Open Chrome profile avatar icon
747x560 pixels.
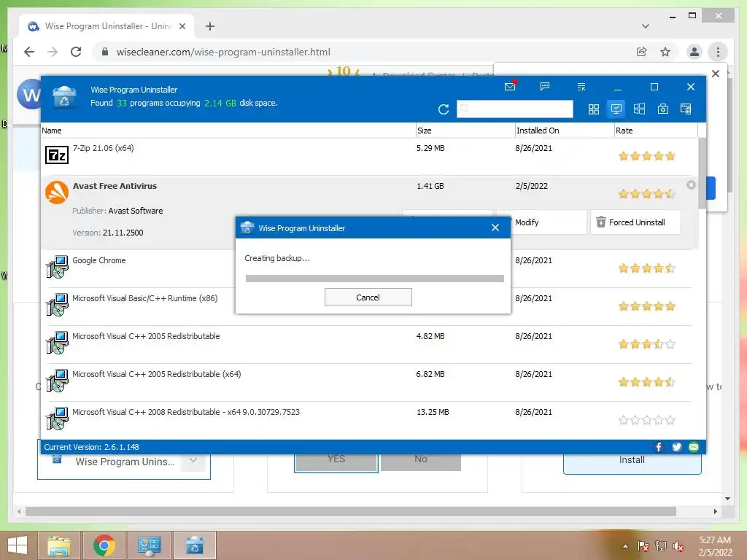coord(694,52)
